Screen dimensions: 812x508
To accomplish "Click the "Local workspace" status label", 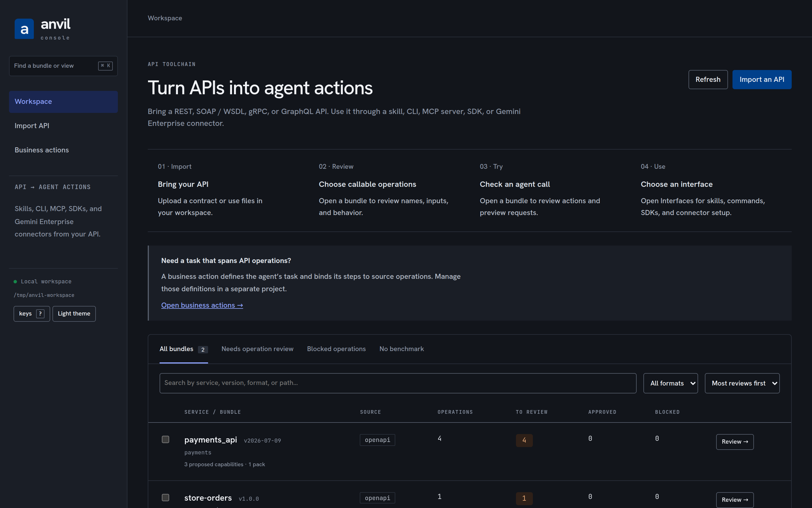I will 46,282.
